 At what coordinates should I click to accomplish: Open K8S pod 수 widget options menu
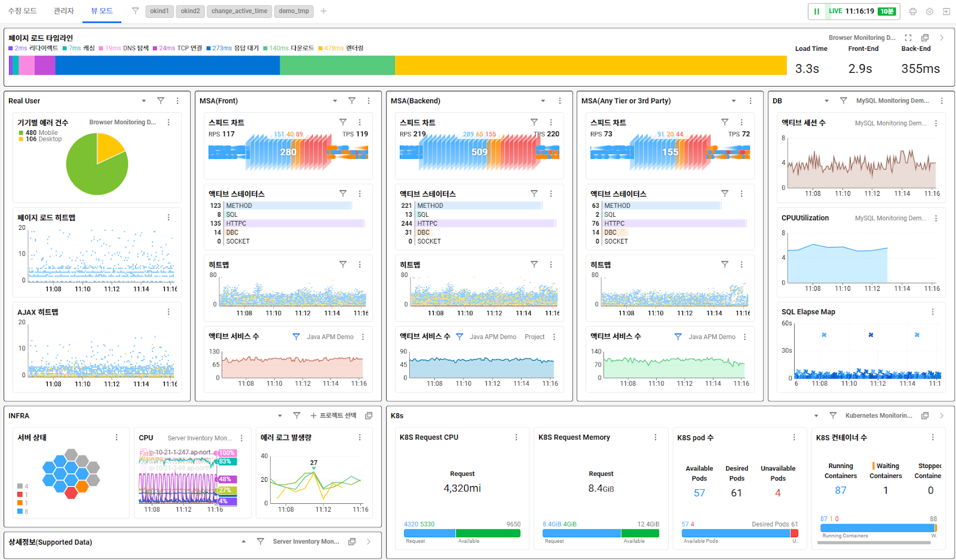794,438
